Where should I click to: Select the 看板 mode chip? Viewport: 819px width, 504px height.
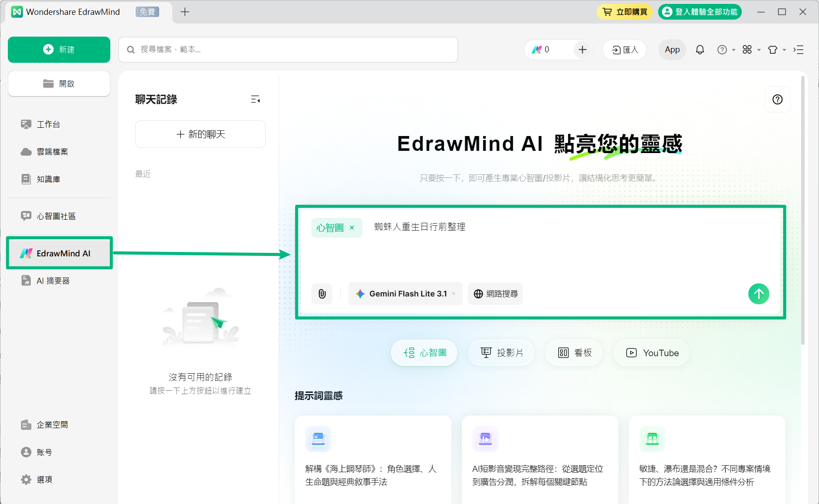pos(574,353)
